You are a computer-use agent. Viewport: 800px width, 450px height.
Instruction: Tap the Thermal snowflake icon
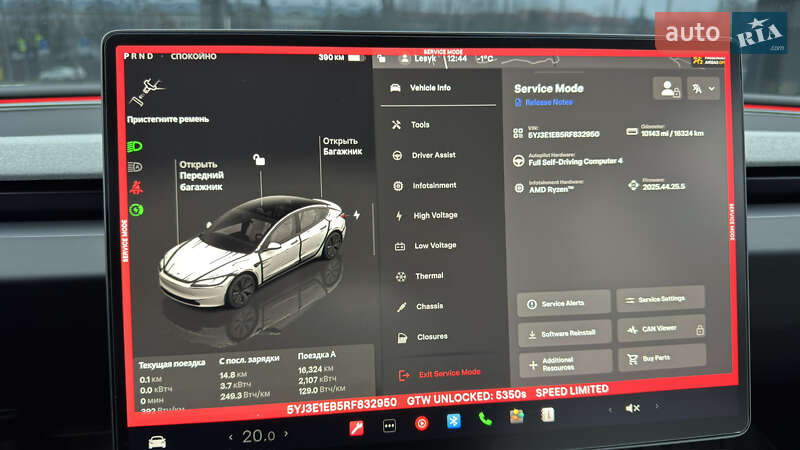tap(401, 277)
